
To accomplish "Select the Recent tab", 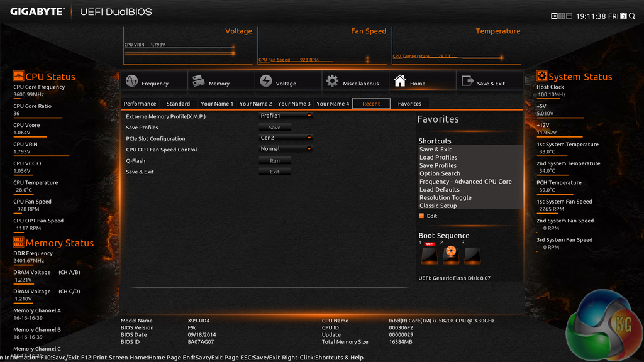I will (x=371, y=104).
